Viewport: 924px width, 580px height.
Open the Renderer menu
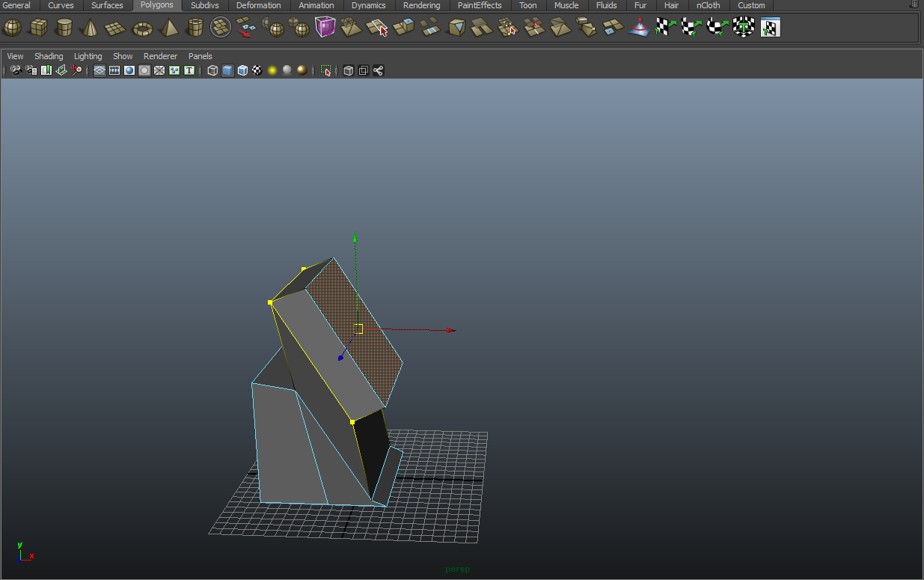point(160,55)
